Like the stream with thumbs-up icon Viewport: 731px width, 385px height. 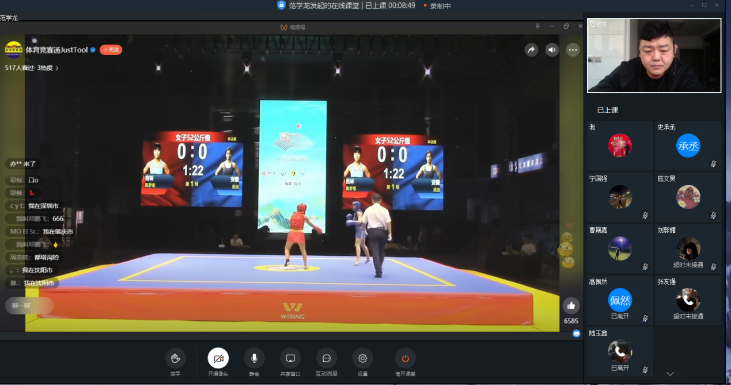[x=571, y=306]
